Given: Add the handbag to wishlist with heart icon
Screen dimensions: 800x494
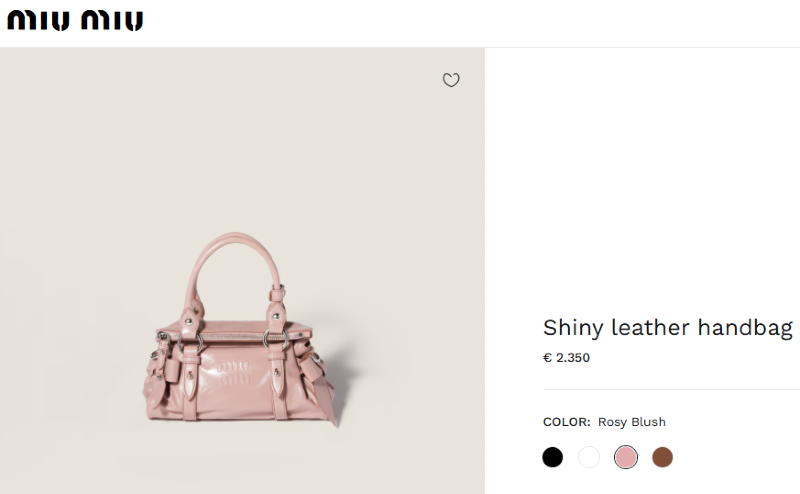Looking at the screenshot, I should click(x=451, y=80).
